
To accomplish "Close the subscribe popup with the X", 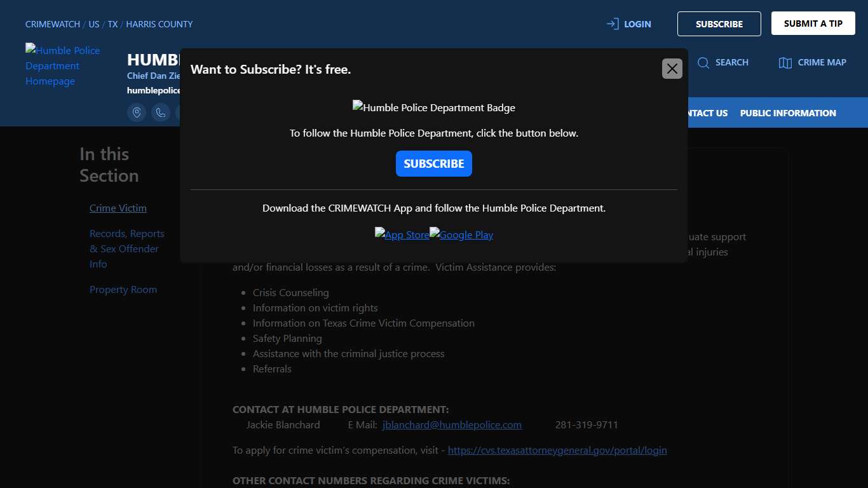I will point(672,69).
